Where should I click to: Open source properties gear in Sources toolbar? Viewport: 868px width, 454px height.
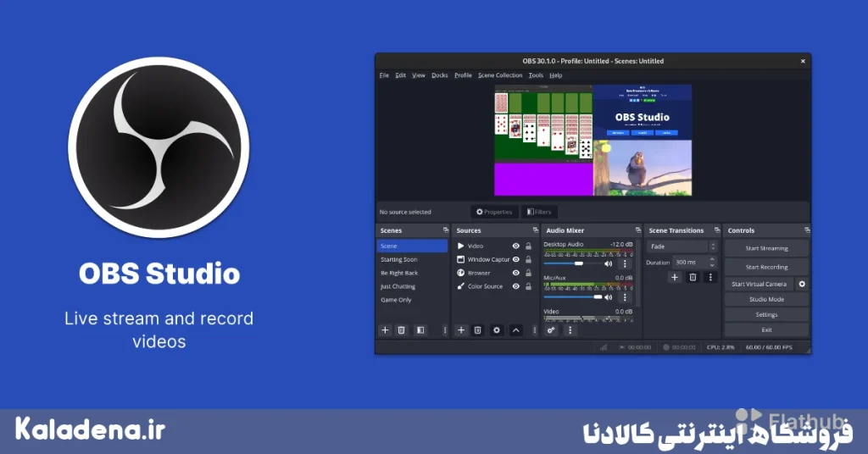click(x=497, y=330)
